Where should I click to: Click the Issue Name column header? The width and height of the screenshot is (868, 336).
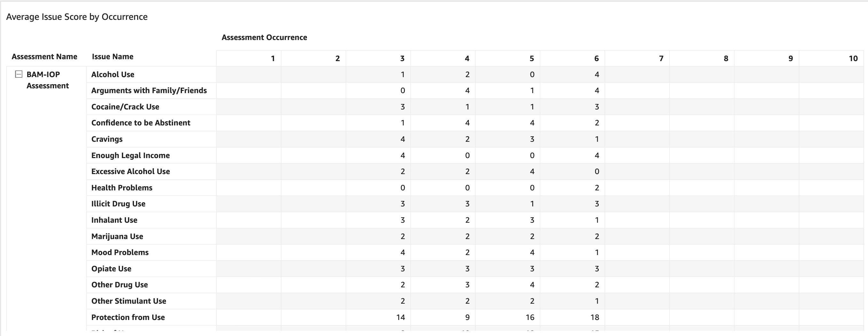113,57
